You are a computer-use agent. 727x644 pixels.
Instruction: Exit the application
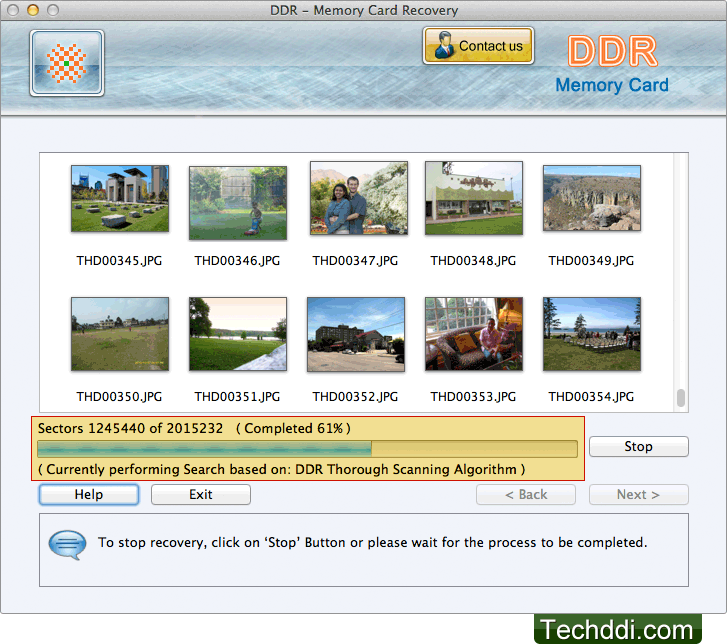pos(201,494)
